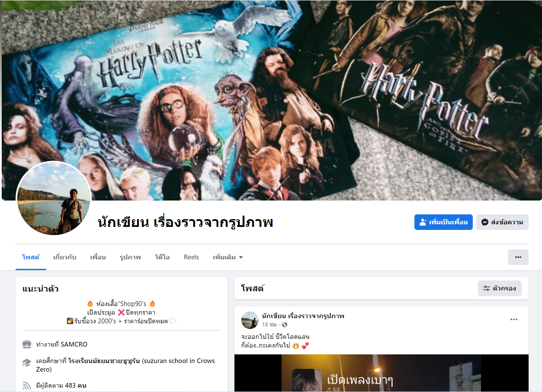The height and width of the screenshot is (392, 542).
Task: Click the bio line รับซื้อวง 2000's
Action: click(122, 321)
